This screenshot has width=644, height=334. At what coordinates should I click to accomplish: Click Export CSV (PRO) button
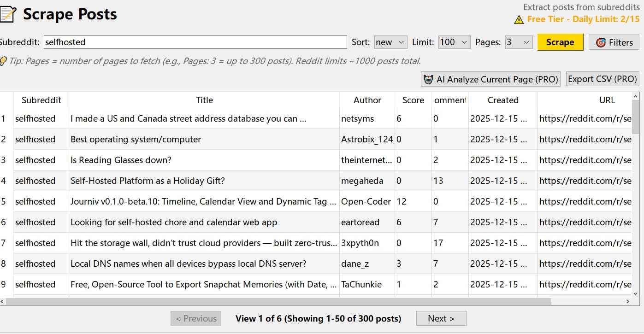point(602,79)
